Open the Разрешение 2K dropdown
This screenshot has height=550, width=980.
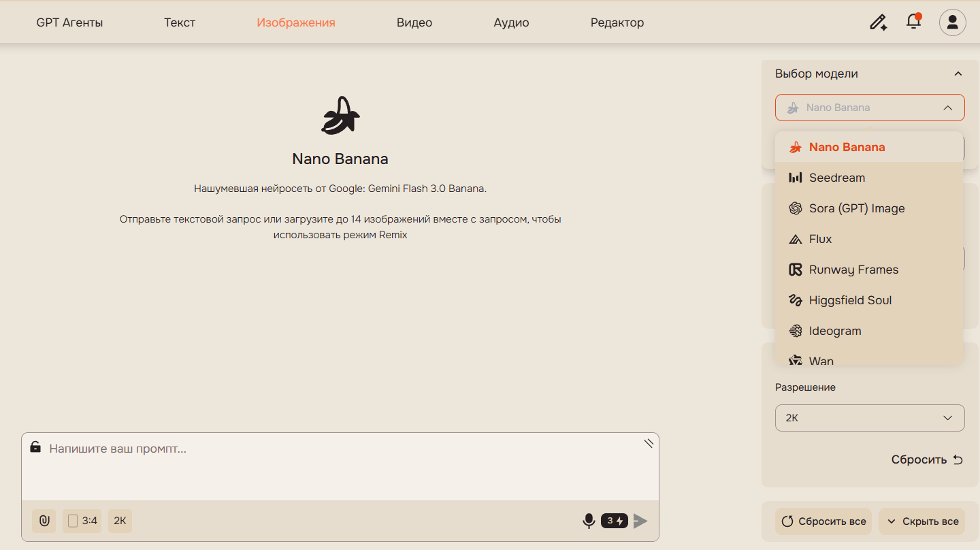pos(870,418)
